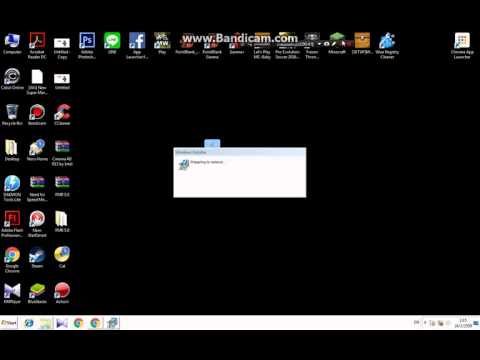The image size is (480, 360).
Task: Select Windows Installer taskbar button
Action: click(x=112, y=323)
